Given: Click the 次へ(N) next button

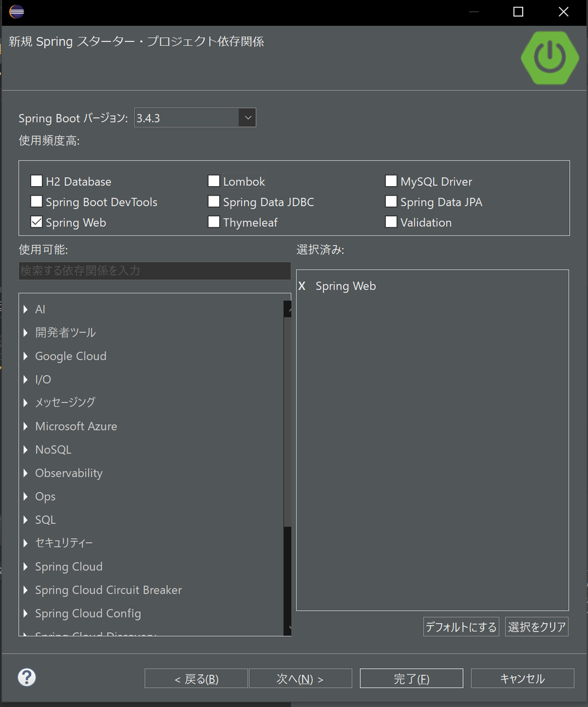Looking at the screenshot, I should point(300,679).
